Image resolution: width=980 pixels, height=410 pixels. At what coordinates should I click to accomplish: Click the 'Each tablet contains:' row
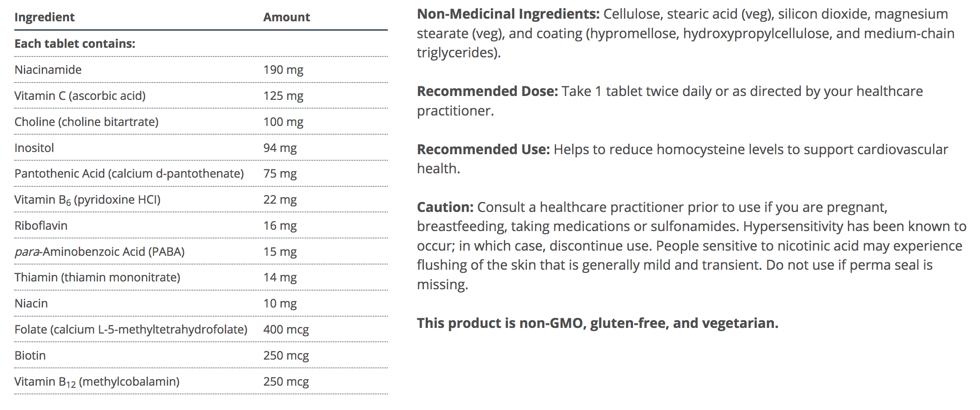tap(75, 44)
